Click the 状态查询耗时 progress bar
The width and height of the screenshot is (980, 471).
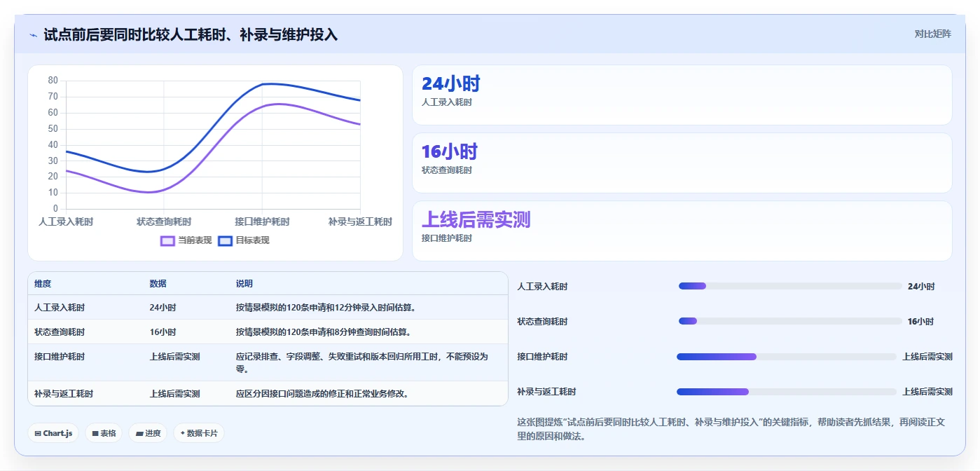pyautogui.click(x=790, y=321)
